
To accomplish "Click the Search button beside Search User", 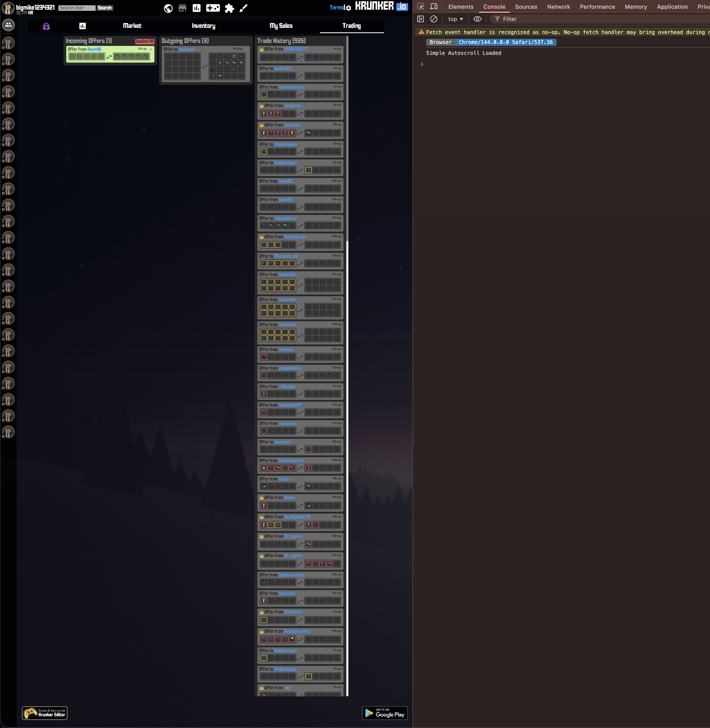I will 105,8.
